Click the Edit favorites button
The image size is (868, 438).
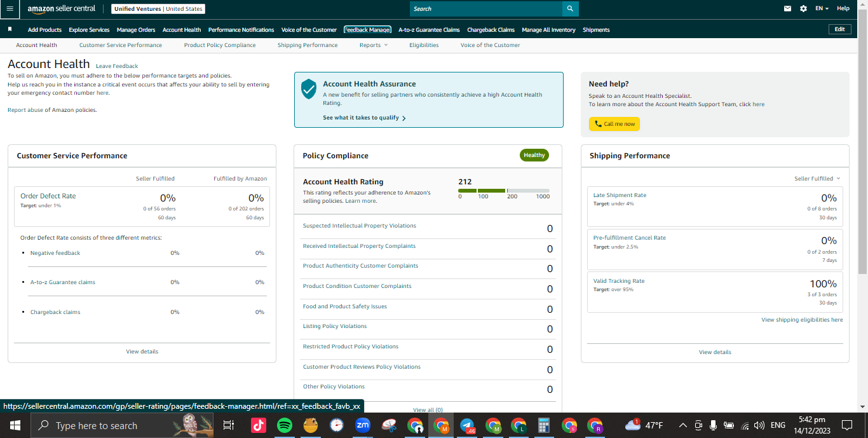point(839,29)
